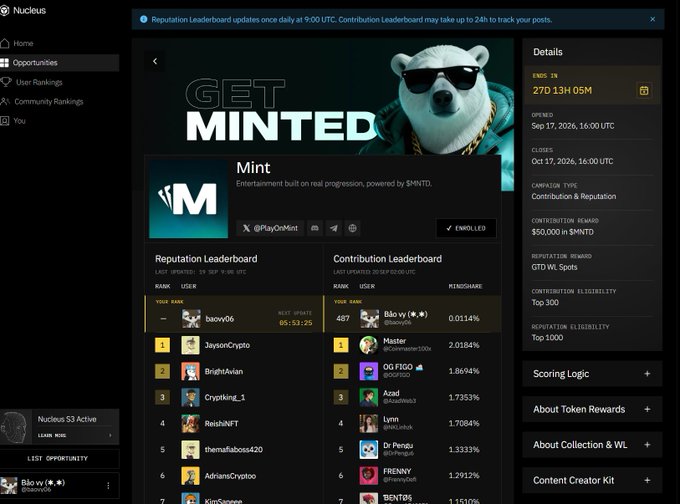The width and height of the screenshot is (680, 504).
Task: Click the Nucleus S3 Active banner thumbnail
Action: [16, 427]
